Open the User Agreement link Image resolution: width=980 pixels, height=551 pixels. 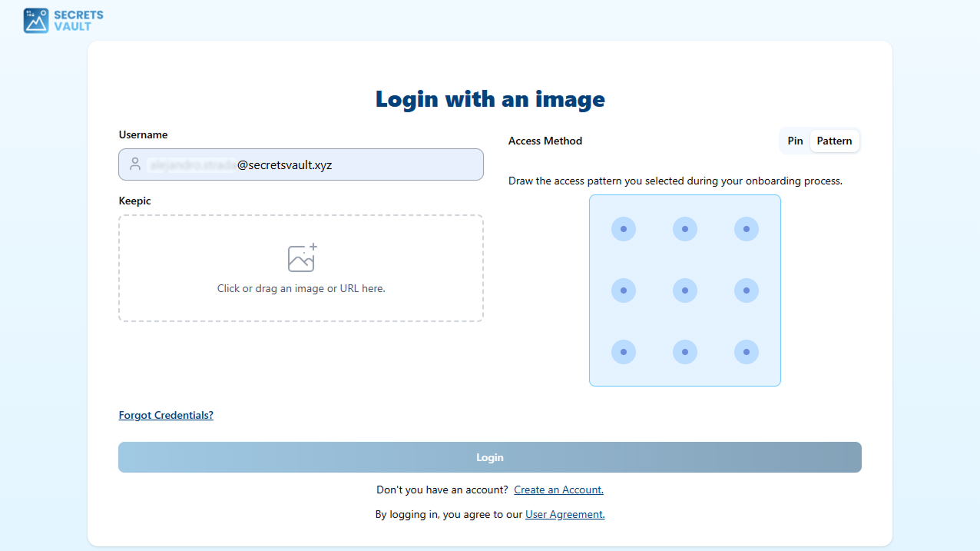click(564, 514)
